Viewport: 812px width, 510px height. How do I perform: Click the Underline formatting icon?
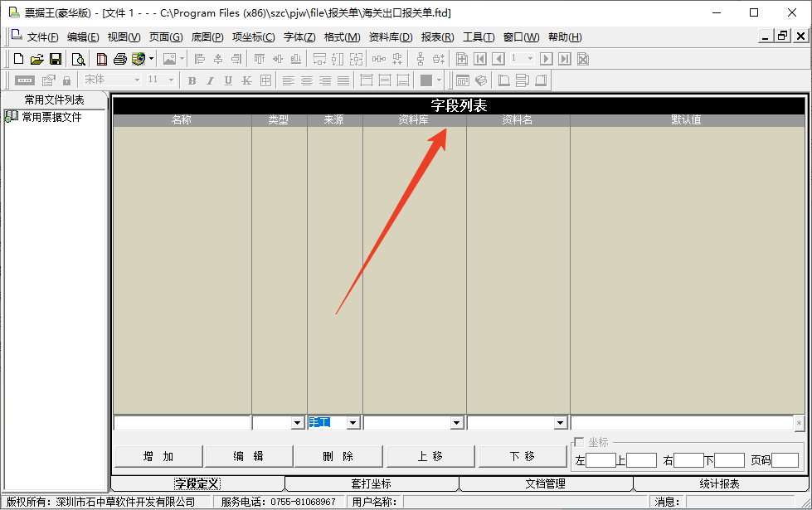[228, 80]
